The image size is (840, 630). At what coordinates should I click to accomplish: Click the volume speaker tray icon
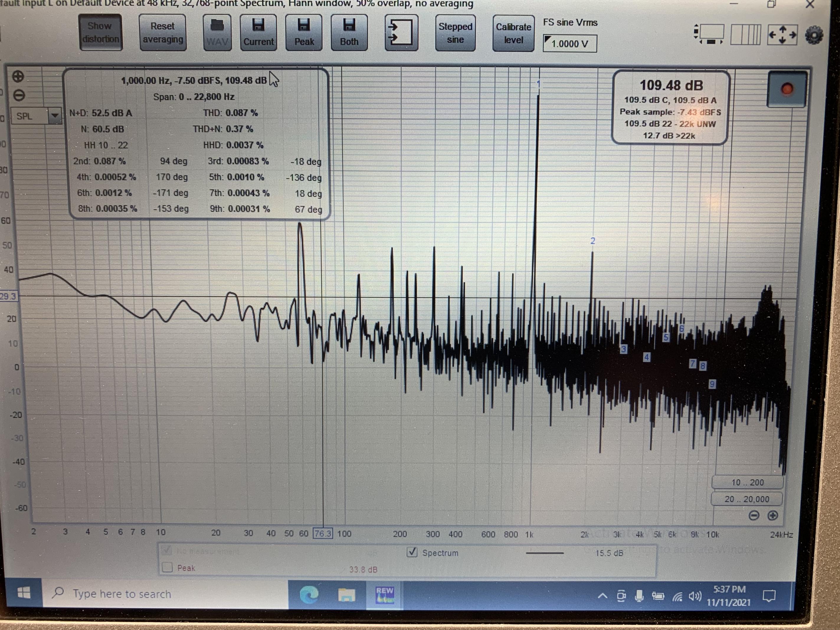coord(695,597)
